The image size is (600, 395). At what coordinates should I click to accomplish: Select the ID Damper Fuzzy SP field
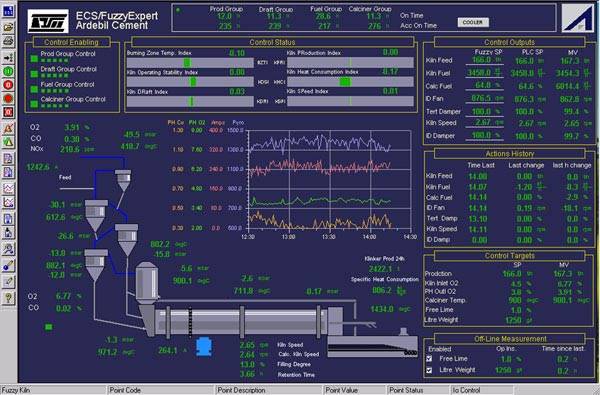[x=484, y=135]
